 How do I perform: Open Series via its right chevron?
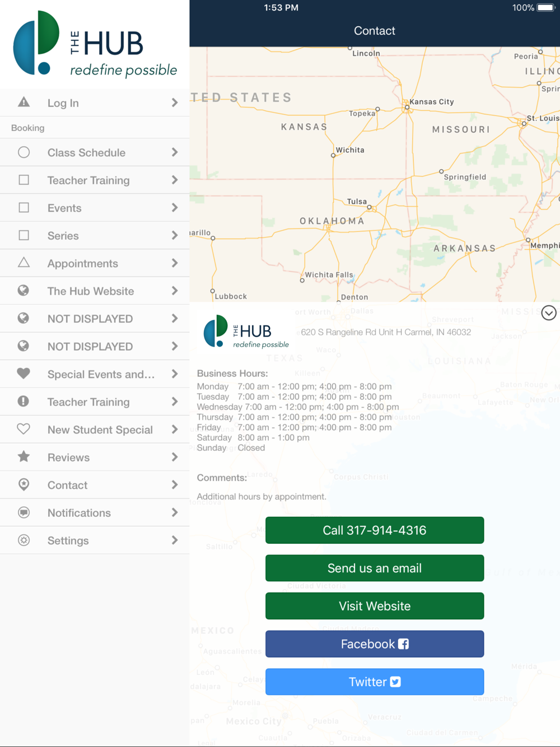(175, 235)
